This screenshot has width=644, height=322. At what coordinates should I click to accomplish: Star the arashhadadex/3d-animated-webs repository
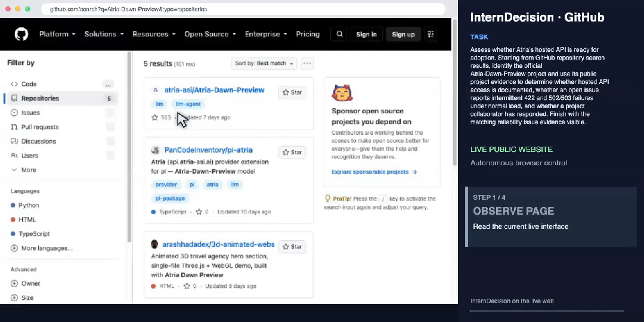coord(292,247)
